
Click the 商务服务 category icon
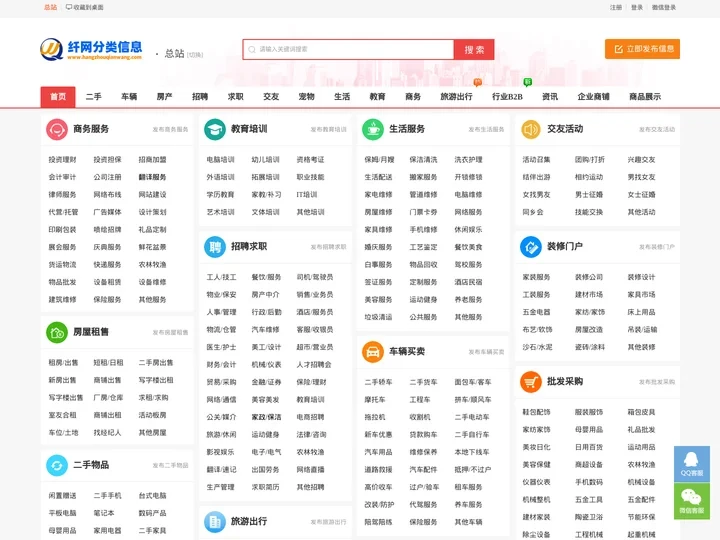click(x=57, y=129)
